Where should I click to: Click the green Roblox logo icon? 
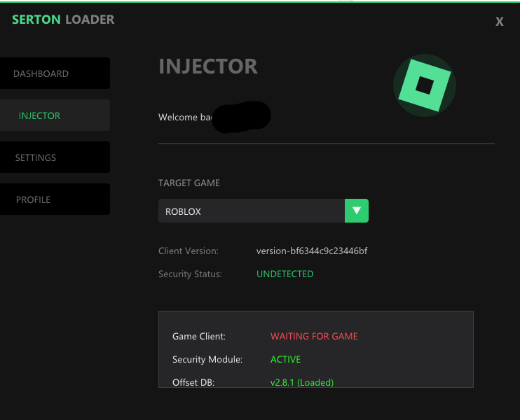pos(425,85)
